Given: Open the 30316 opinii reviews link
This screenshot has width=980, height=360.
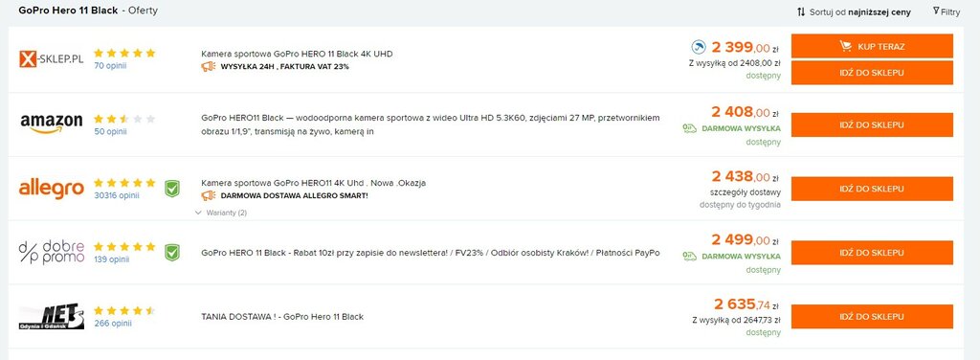Looking at the screenshot, I should tap(117, 195).
